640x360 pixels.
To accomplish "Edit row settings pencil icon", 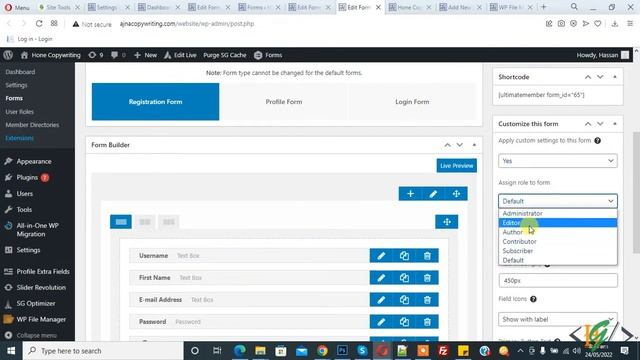I will click(433, 194).
